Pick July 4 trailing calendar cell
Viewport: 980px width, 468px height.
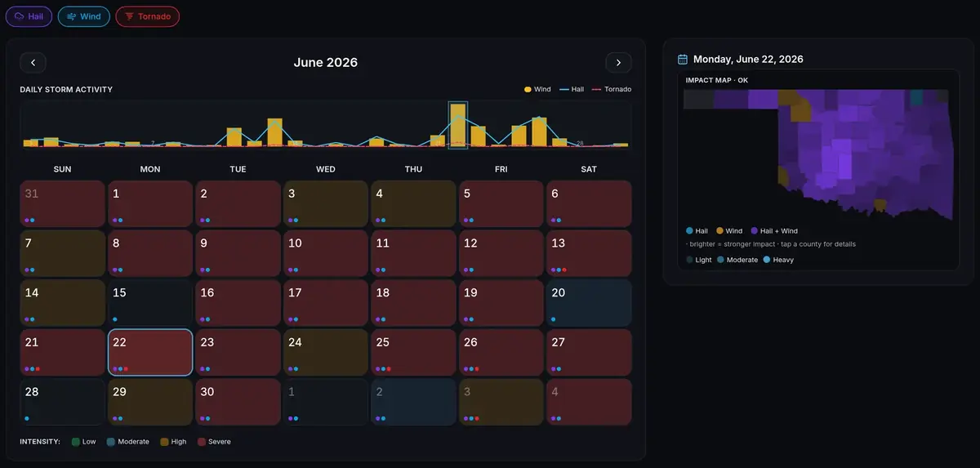click(590, 402)
